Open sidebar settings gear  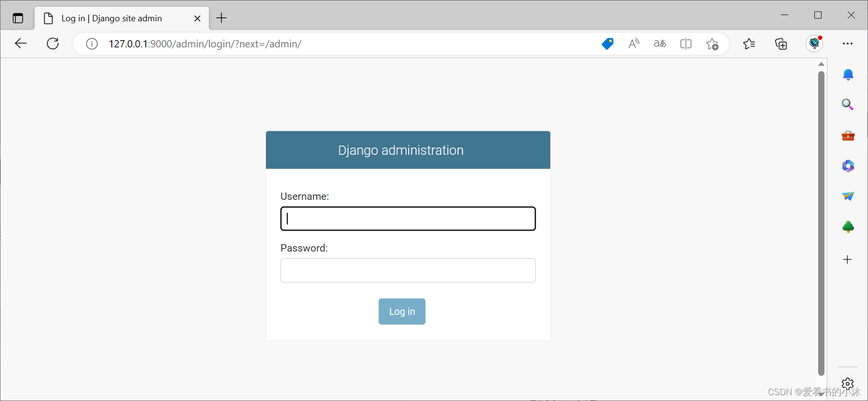848,384
